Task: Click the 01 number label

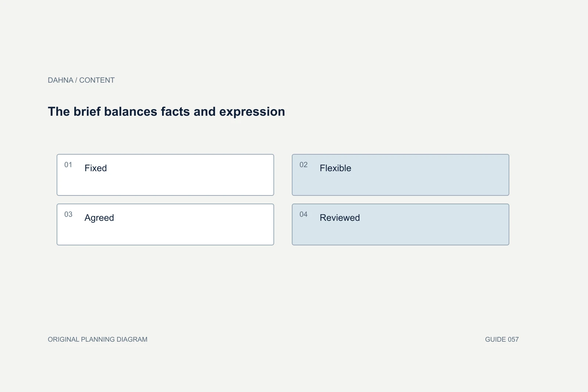Action: point(68,165)
